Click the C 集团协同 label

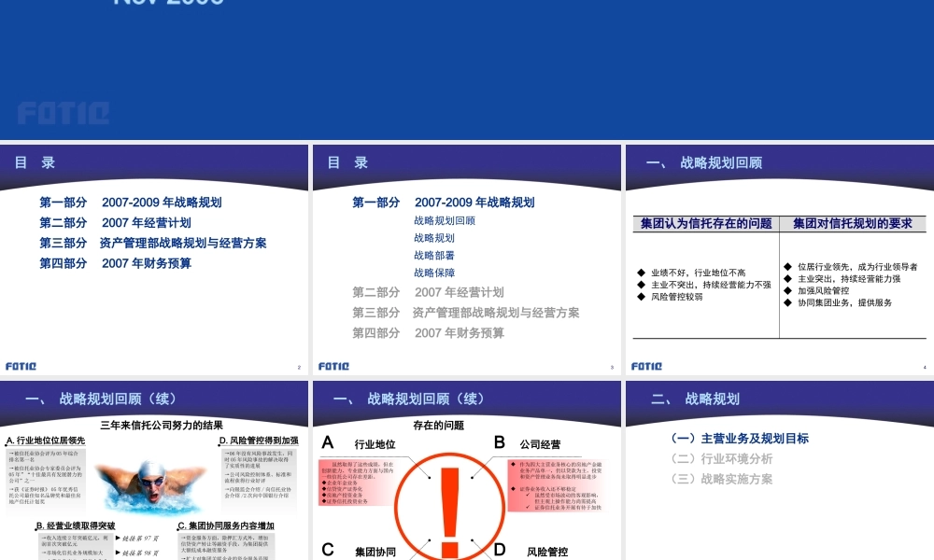(x=359, y=551)
